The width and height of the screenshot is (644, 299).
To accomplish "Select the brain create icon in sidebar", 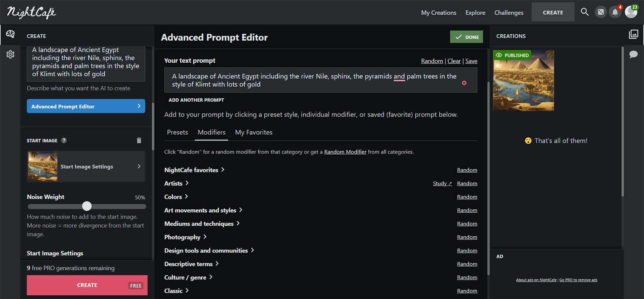I will point(10,34).
